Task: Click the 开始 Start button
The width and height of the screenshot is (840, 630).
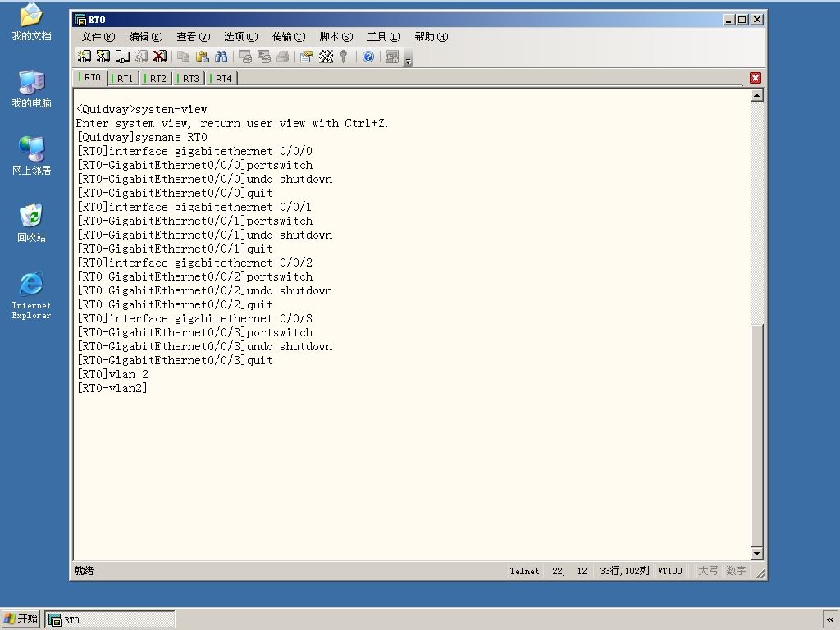Action: point(21,619)
